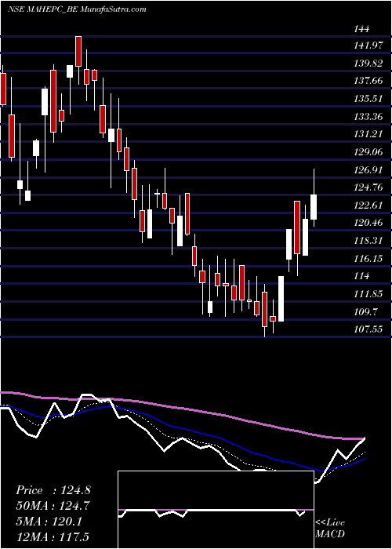Select the 131.21 price axis label
392x549 pixels.
pos(369,134)
